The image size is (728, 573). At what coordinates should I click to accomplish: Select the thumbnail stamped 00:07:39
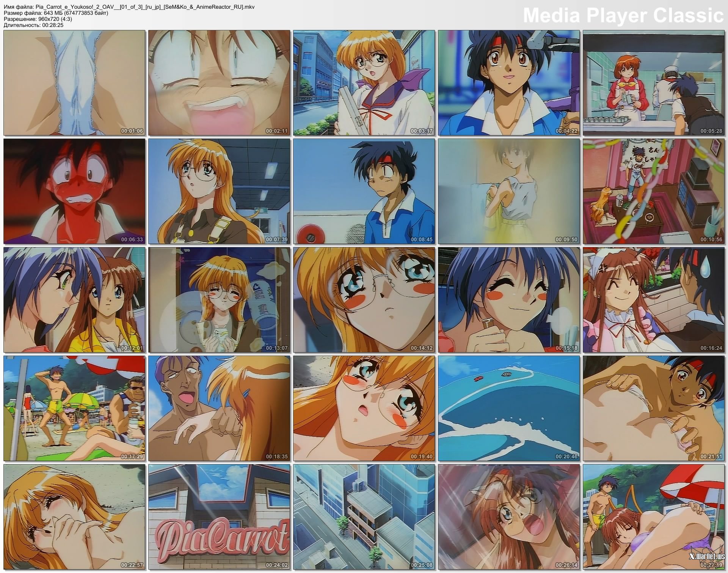[219, 191]
